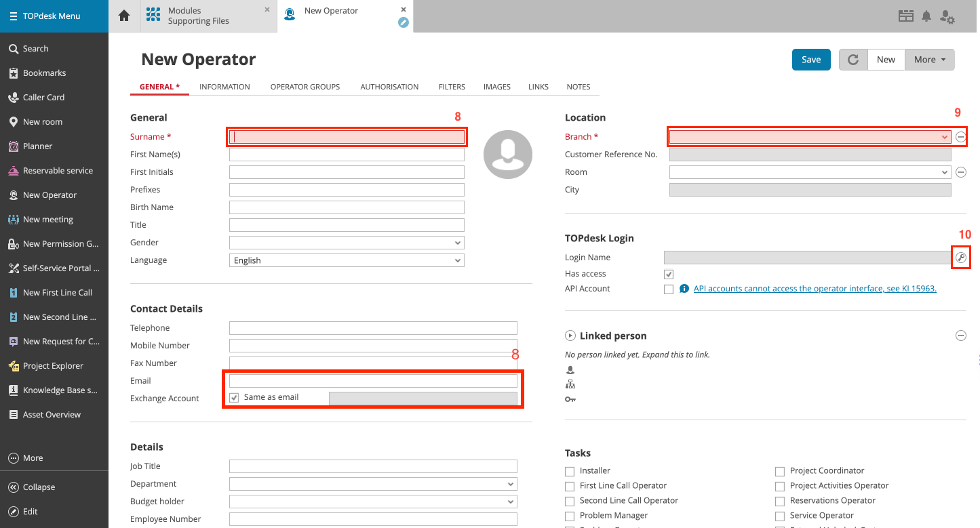Open the home start page icon
Viewport: 980px width, 528px height.
(x=124, y=16)
